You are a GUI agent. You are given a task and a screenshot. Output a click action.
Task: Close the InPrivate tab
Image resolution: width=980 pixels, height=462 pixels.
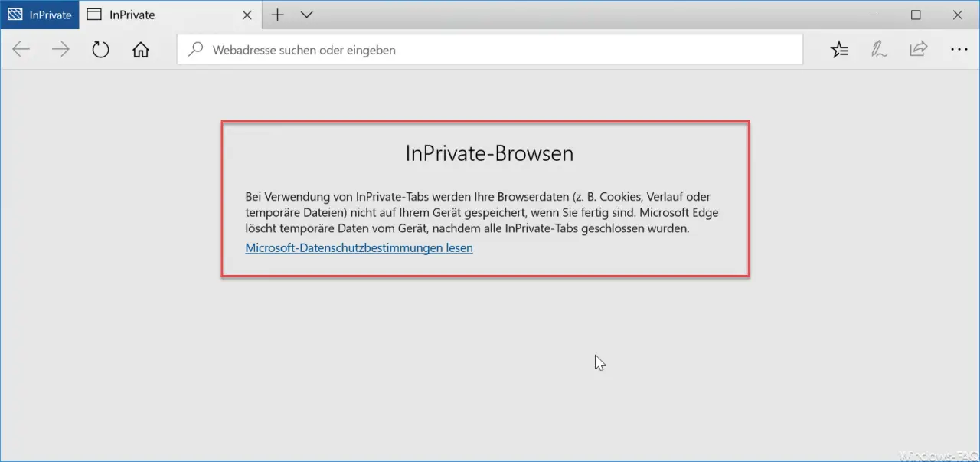pyautogui.click(x=247, y=15)
